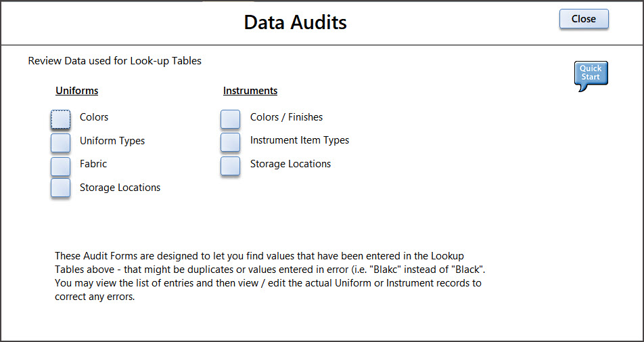Open the Quick Start help bubble

591,74
